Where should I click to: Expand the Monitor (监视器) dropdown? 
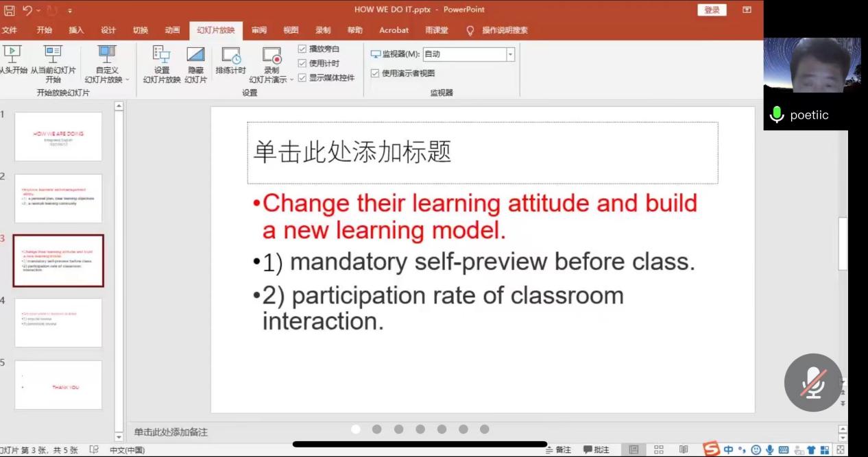click(x=510, y=54)
